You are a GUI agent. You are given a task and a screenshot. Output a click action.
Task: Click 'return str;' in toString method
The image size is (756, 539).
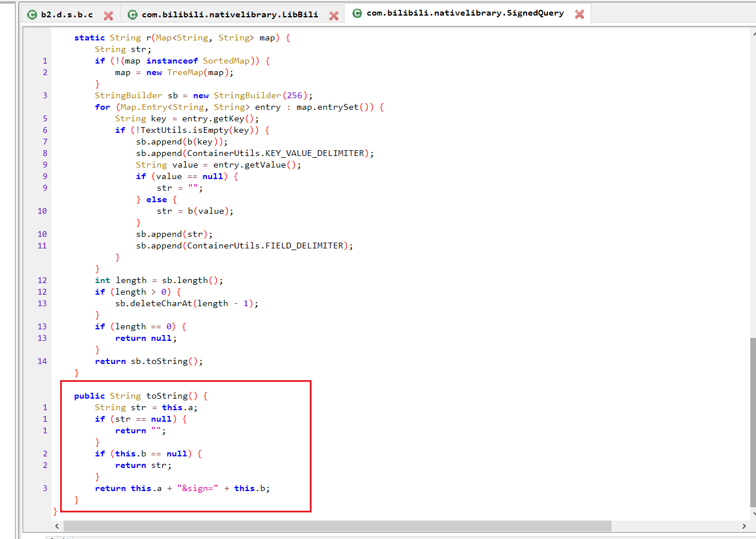(143, 465)
